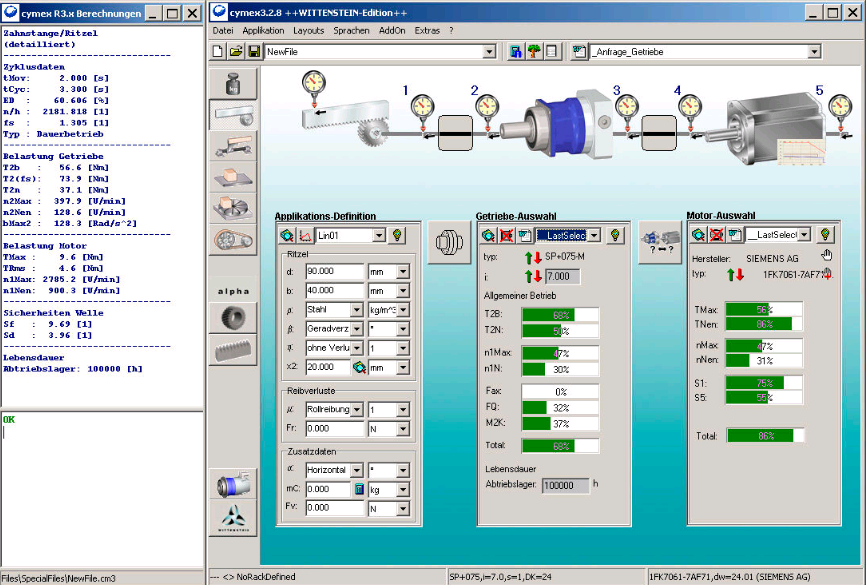Click the lightbulb icon in Applikations-Definition
The image size is (866, 585).
tap(397, 235)
